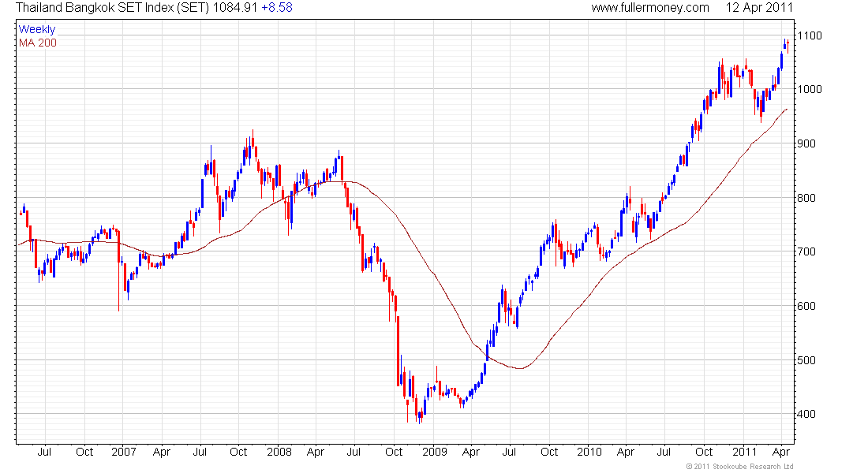
Task: Click the 1100 y-axis label
Action: (x=810, y=35)
